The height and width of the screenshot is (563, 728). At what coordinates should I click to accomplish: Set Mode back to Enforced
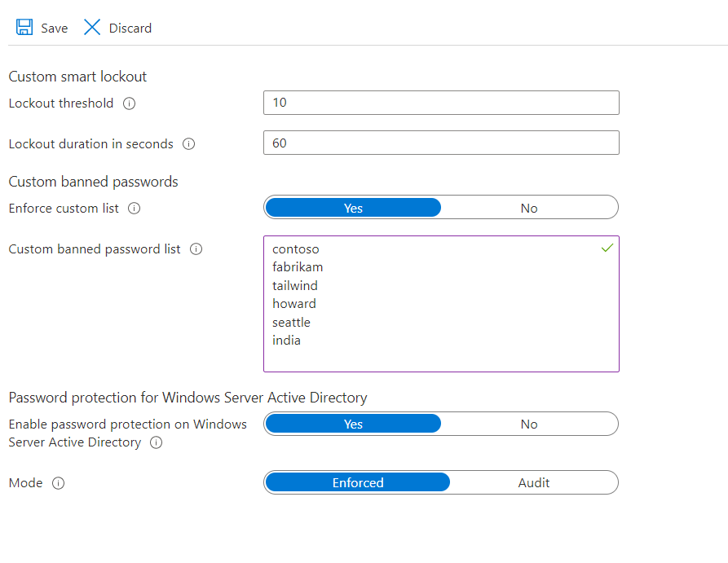tap(357, 482)
